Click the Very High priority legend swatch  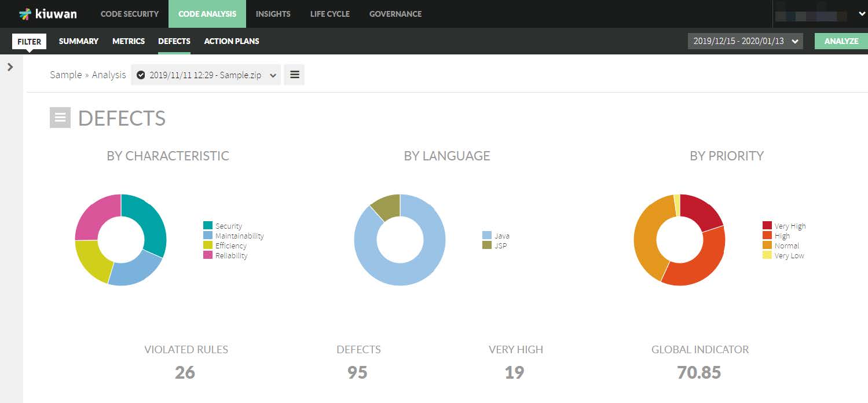[767, 226]
